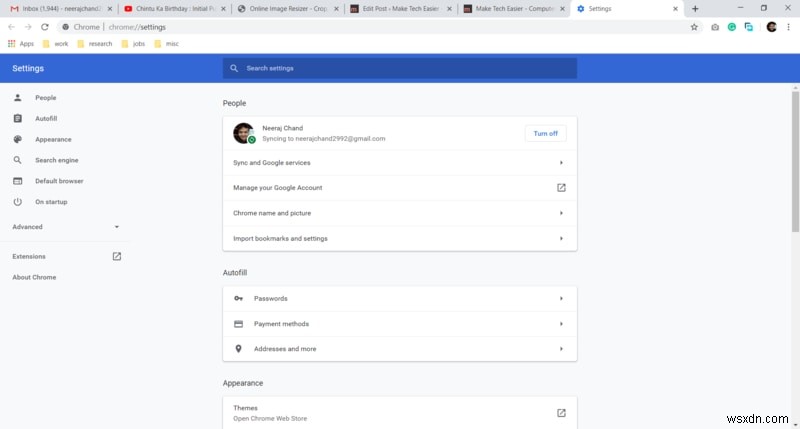The width and height of the screenshot is (800, 429).
Task: Open Chrome three-dot menu
Action: coord(788,27)
